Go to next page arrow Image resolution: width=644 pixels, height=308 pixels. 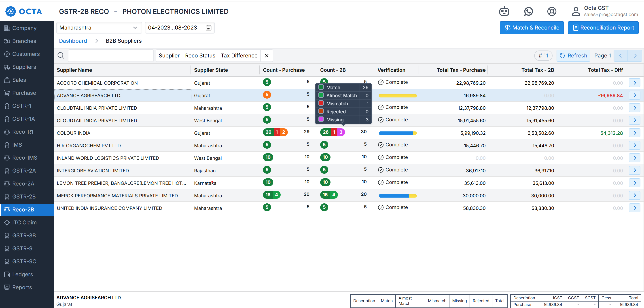coord(635,55)
